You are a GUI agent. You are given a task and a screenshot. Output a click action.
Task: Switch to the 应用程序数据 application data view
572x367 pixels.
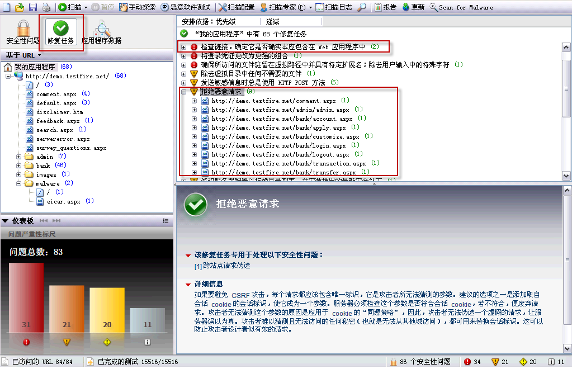point(102,32)
